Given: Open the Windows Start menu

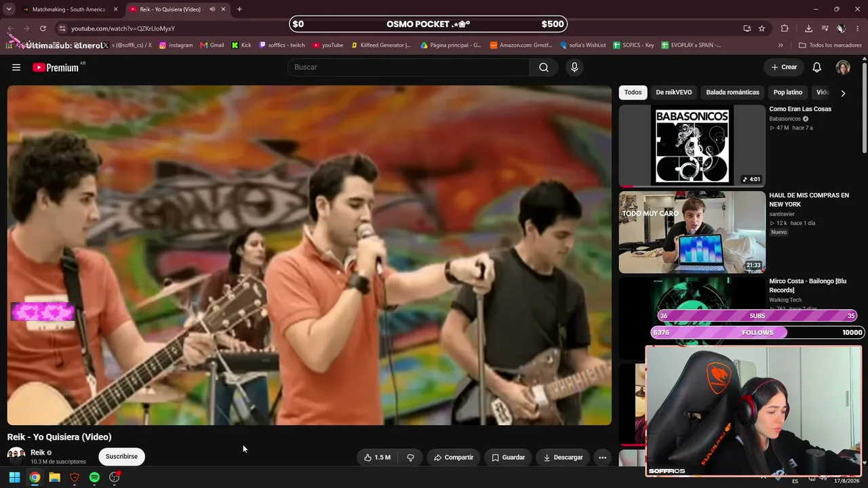Looking at the screenshot, I should [14, 477].
